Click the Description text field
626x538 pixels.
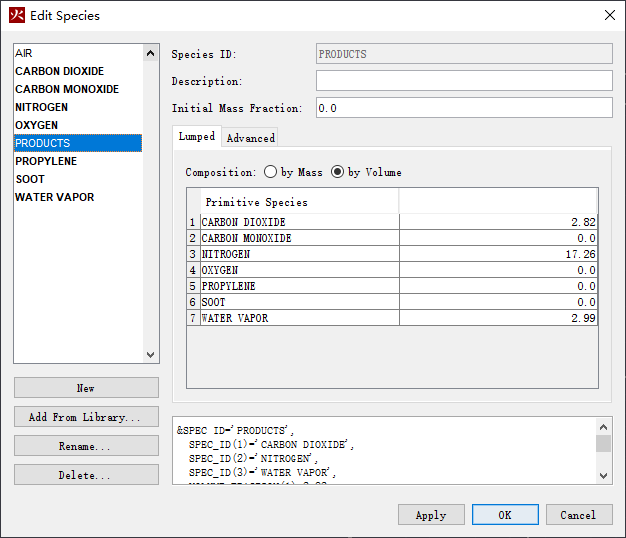(464, 81)
